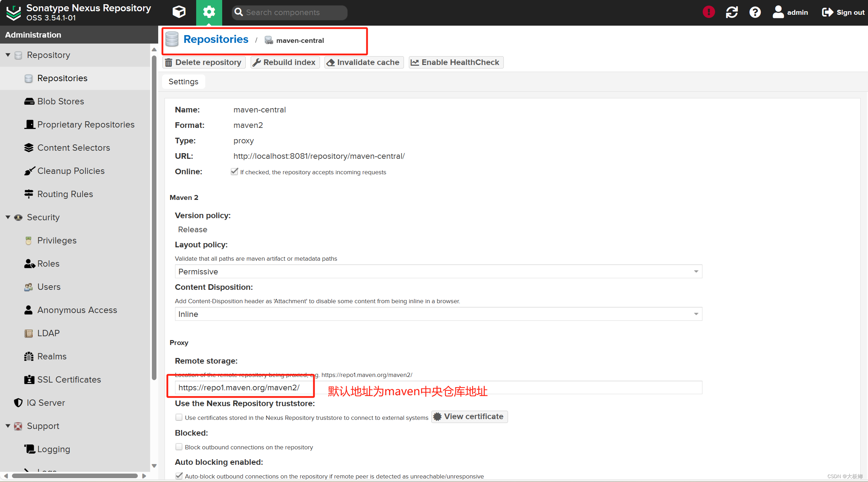Click the Realms icon in sidebar

29,356
